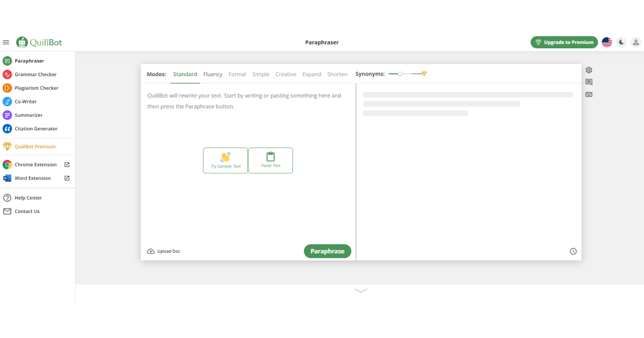Click the Synonyms slider handle
This screenshot has width=644, height=338.
coord(400,74)
